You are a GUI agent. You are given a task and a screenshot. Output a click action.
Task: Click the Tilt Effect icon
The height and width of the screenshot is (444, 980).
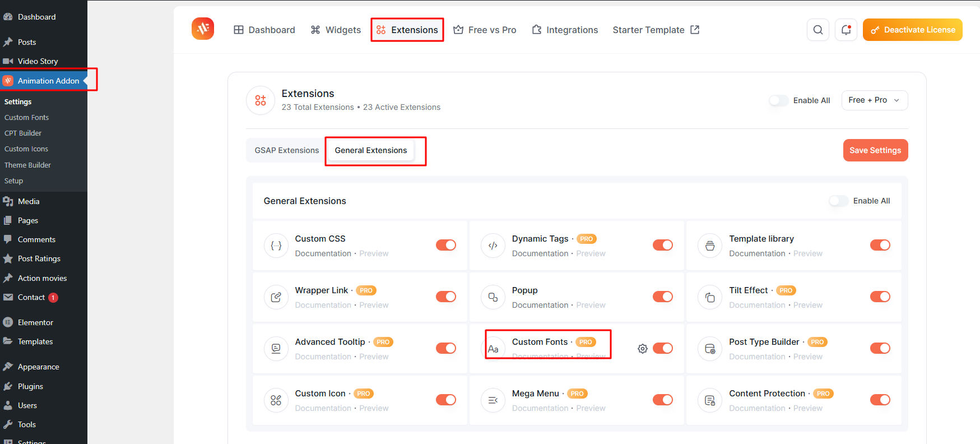[x=710, y=297]
